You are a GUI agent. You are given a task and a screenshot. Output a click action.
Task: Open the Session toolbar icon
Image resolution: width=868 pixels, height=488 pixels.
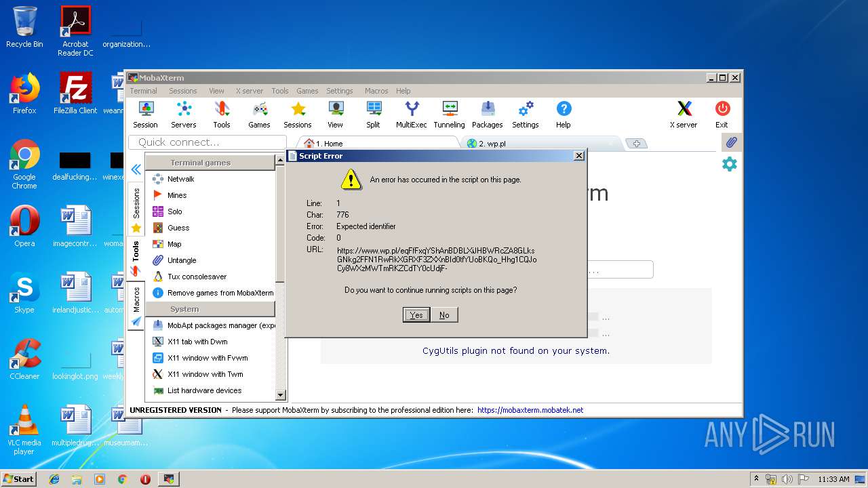145,115
